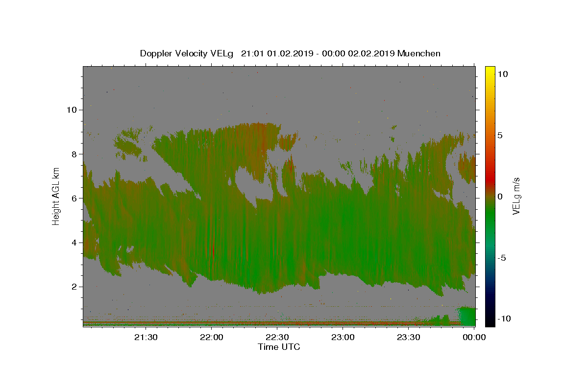
Task: Select the 22:30 time tick label
Action: coord(277,337)
